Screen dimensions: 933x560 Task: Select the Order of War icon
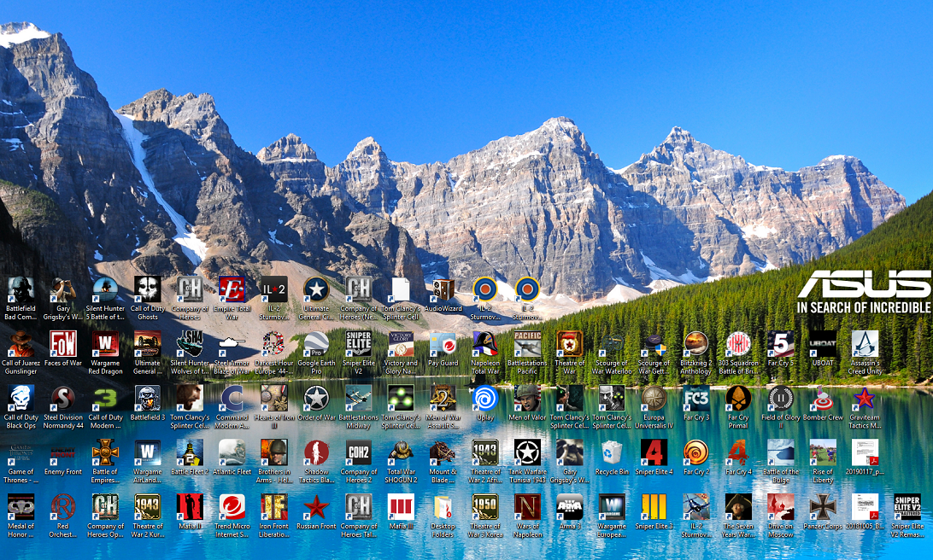pyautogui.click(x=316, y=399)
